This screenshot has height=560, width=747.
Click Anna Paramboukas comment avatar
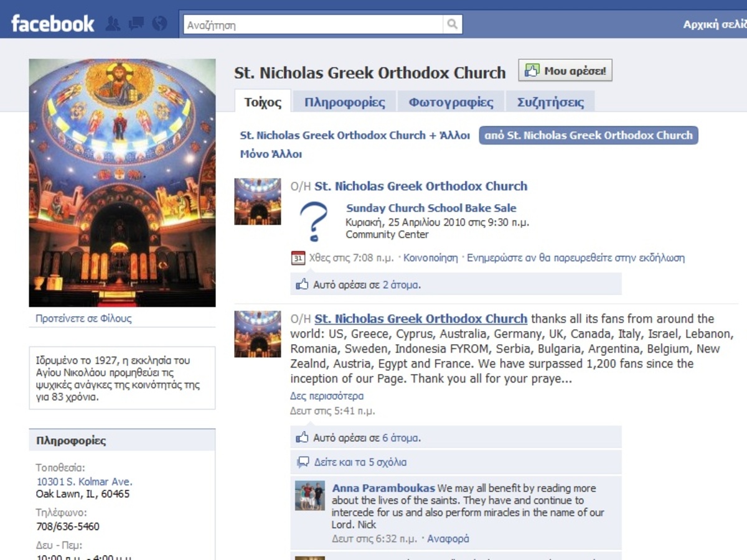coord(309,496)
